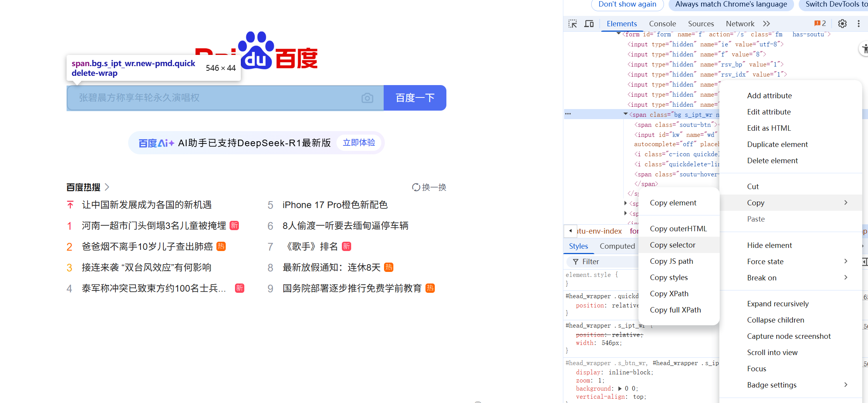Choose Edit as HTML
This screenshot has height=403, width=868.
[791, 128]
